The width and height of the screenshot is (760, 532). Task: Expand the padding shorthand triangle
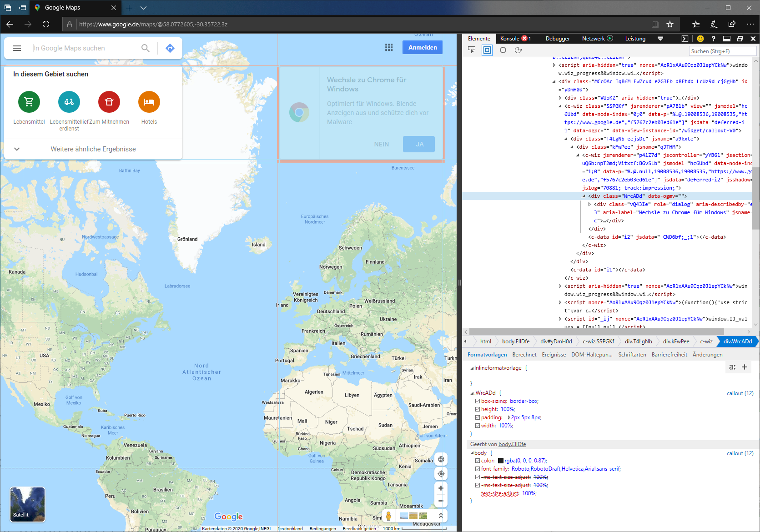(x=509, y=417)
